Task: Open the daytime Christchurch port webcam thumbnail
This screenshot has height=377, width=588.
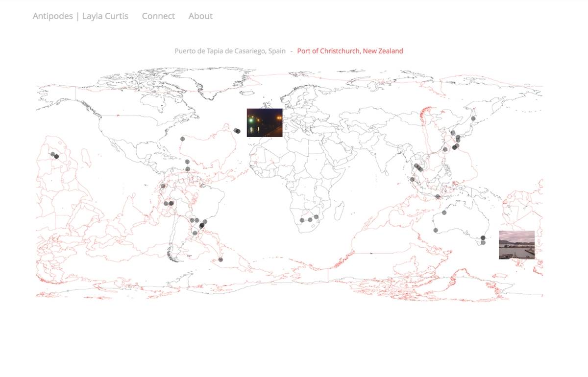Action: tap(516, 245)
